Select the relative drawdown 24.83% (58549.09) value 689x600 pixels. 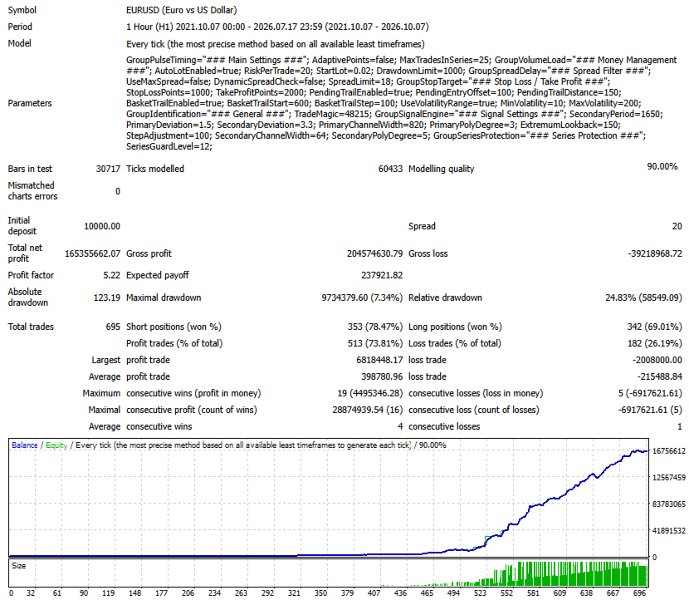[643, 298]
